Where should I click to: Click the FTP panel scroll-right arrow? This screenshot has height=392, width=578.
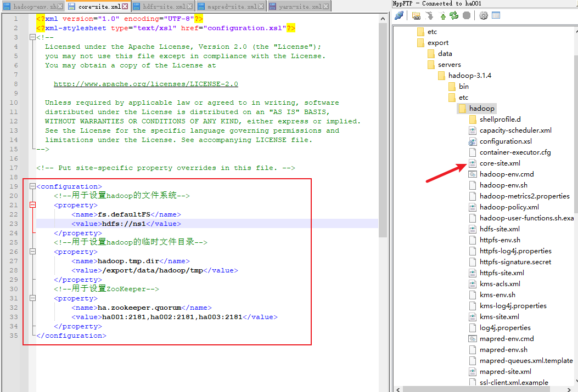point(569,389)
